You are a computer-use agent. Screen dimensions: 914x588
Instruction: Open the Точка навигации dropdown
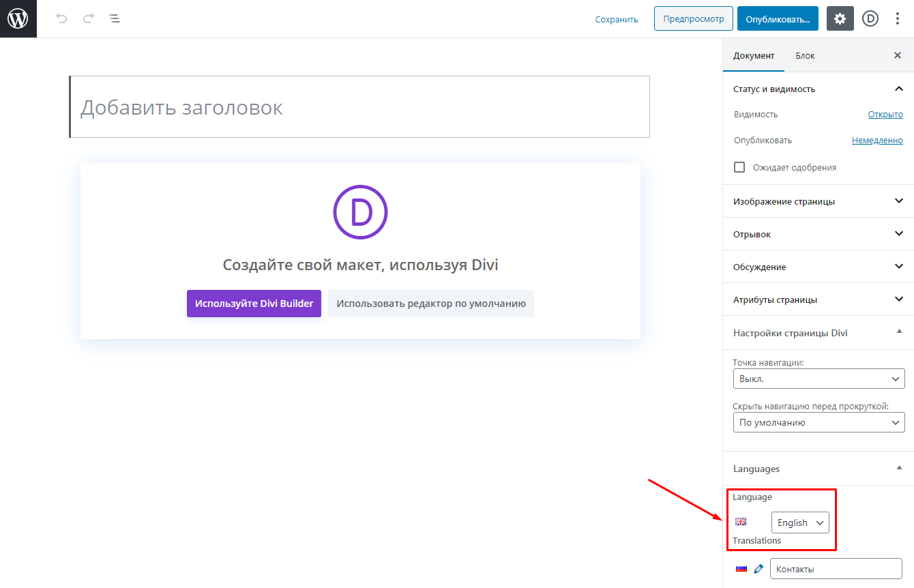819,379
